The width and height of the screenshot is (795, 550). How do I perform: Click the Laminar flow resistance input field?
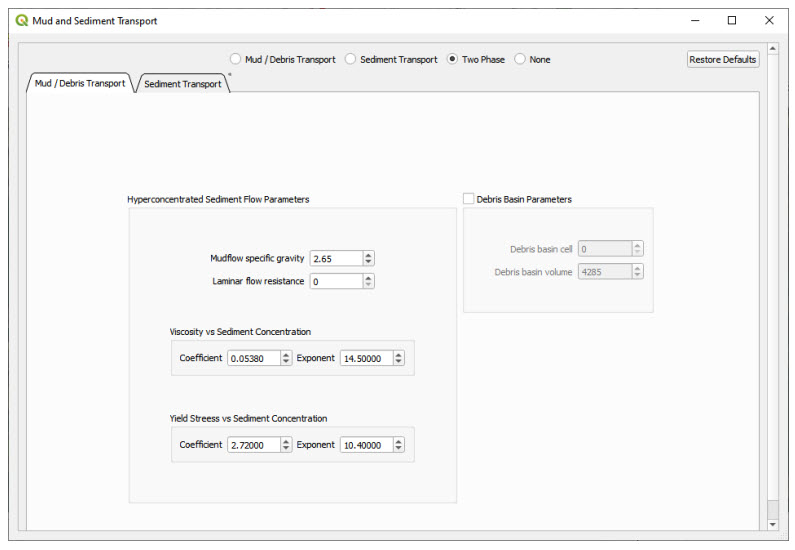(x=335, y=282)
